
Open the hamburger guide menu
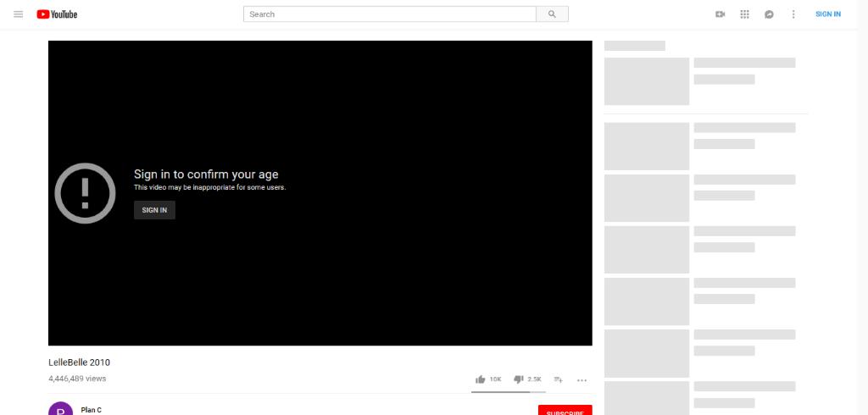pyautogui.click(x=18, y=14)
